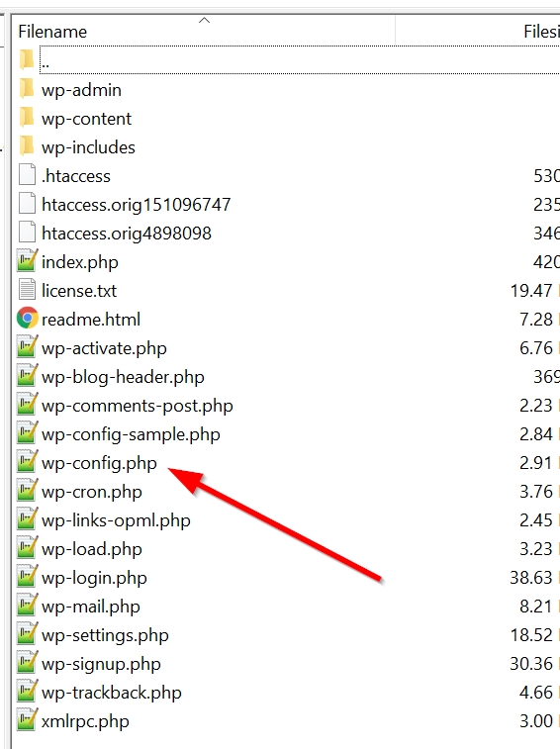Click the wp-mail.php file icon

click(x=27, y=605)
